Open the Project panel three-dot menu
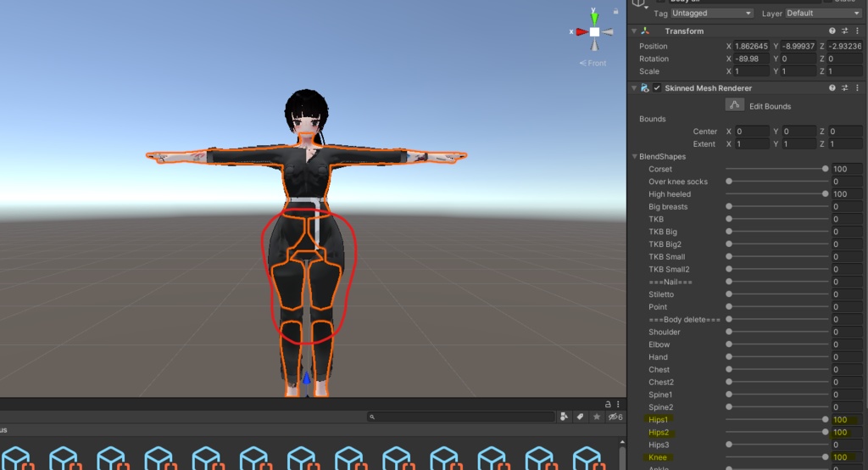 (x=618, y=404)
